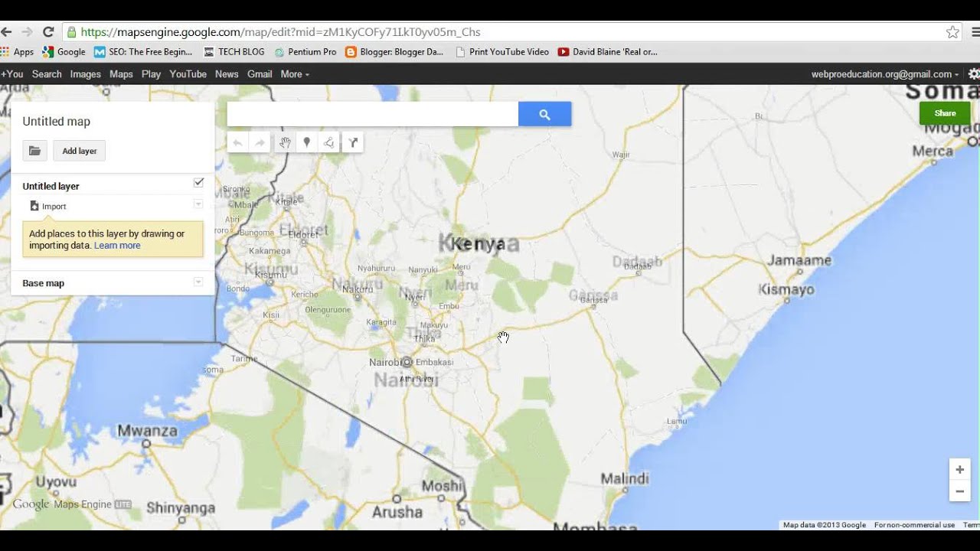The image size is (980, 551).
Task: Click the Import link
Action: (x=54, y=207)
